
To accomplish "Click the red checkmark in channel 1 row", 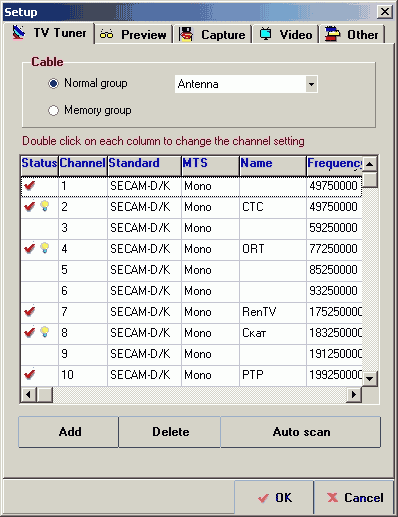I will (x=30, y=185).
